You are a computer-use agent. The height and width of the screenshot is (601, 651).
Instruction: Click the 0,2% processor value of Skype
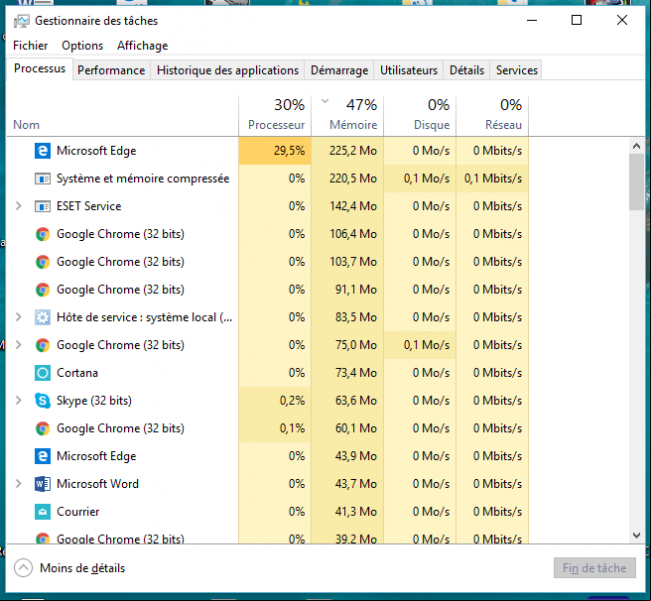pyautogui.click(x=292, y=401)
